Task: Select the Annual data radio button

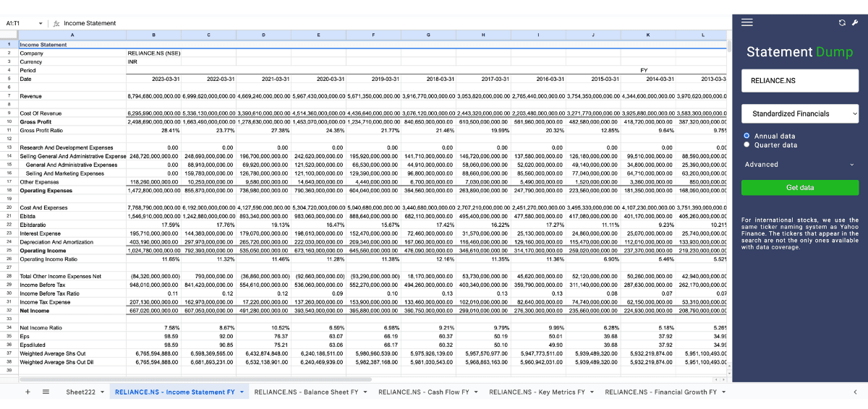Action: (746, 136)
